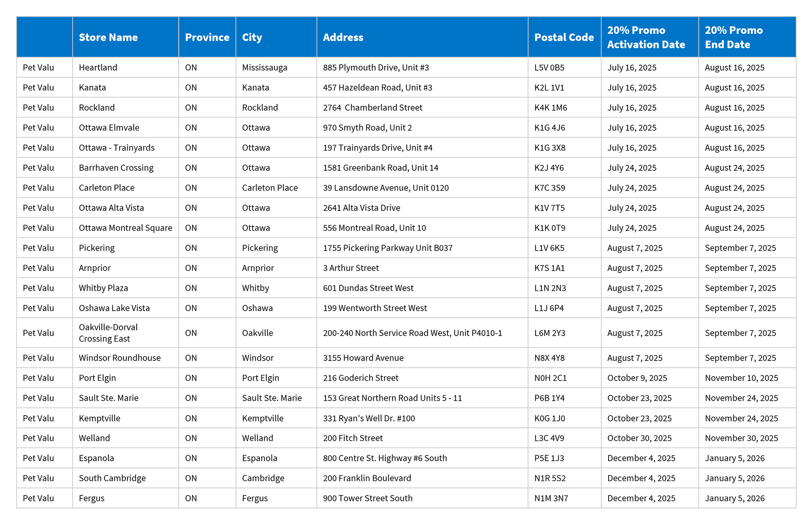Viewport: 812px width, 525px height.
Task: Click the 20% Promo End Date header
Action: (733, 37)
